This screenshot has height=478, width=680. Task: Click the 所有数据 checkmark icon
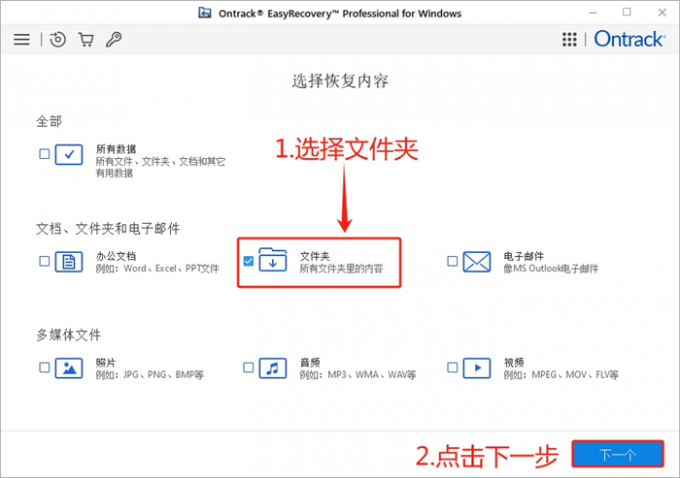(69, 154)
